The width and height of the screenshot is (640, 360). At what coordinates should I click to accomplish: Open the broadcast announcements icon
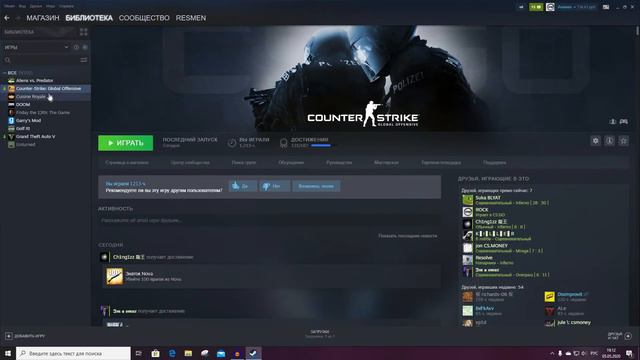[521, 7]
